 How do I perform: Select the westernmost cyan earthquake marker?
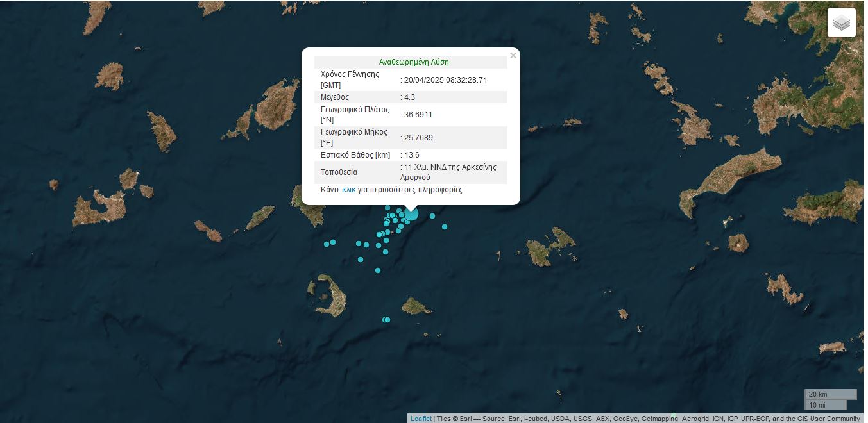tap(327, 244)
